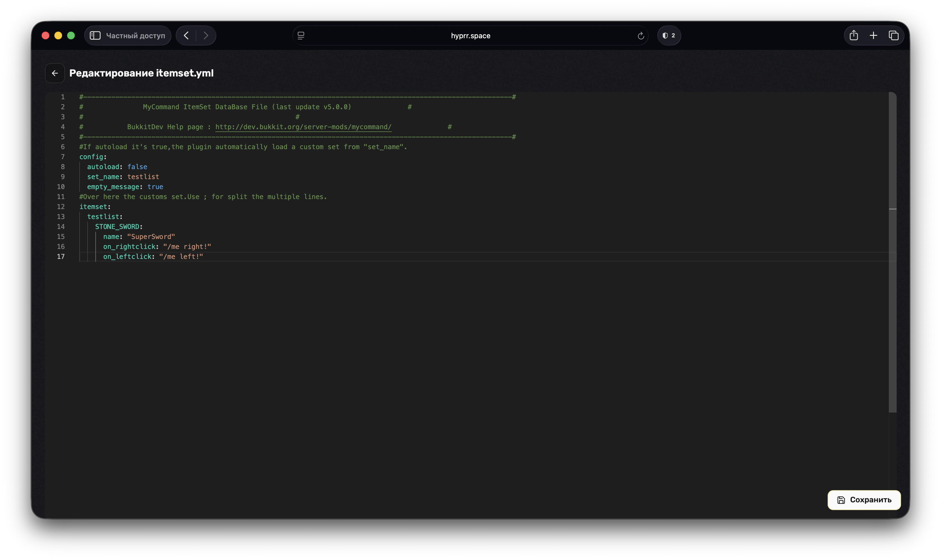
Task: Open the page reader icon in address bar
Action: 301,35
